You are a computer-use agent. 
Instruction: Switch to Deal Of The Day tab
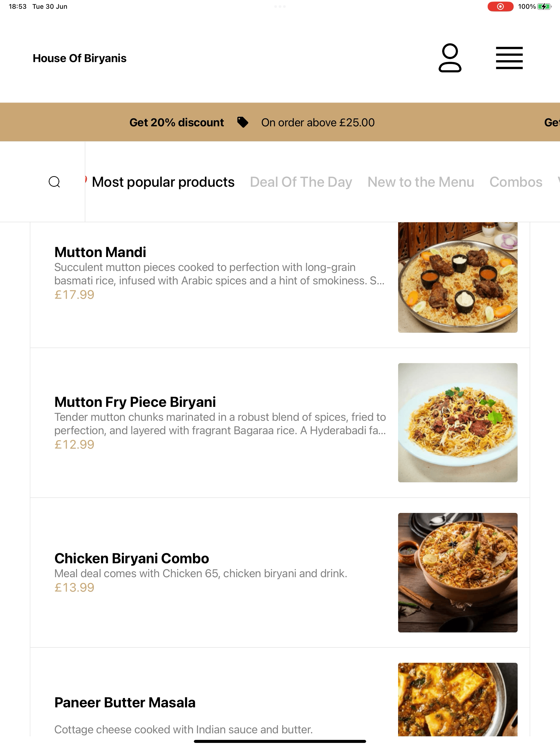[301, 182]
